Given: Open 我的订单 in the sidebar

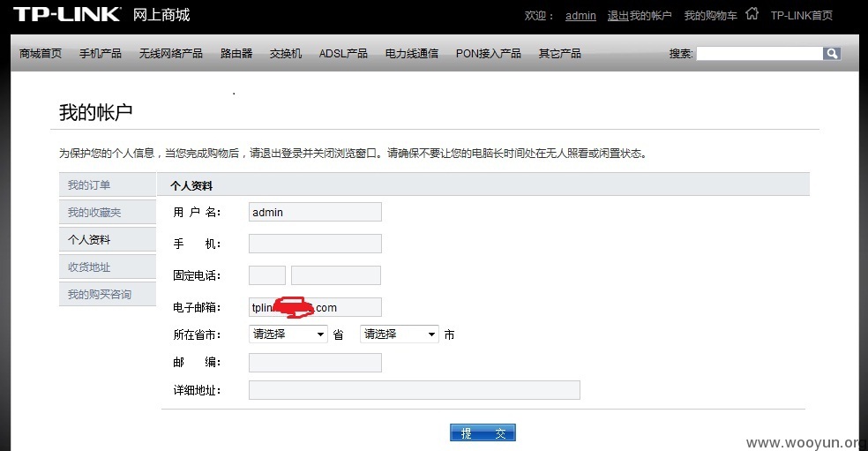Looking at the screenshot, I should tap(108, 185).
